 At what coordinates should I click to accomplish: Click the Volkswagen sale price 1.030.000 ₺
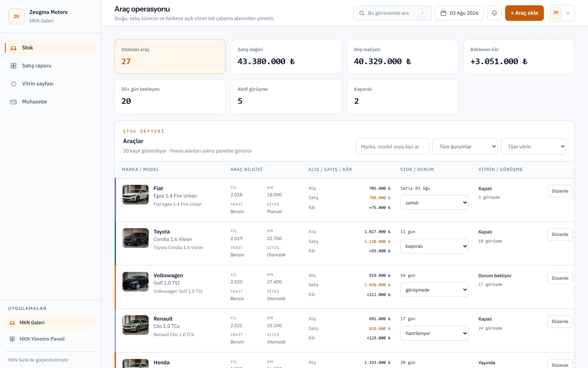tap(377, 285)
